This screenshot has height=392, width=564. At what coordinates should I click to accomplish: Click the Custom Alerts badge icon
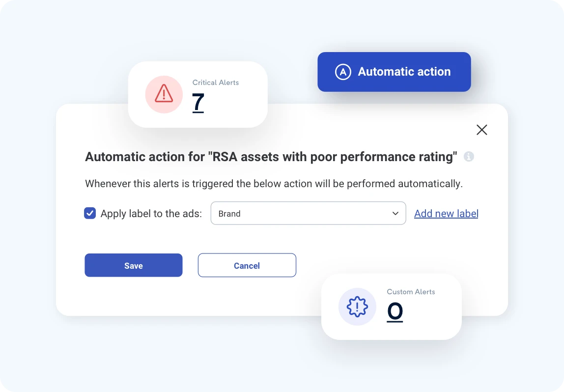pyautogui.click(x=357, y=307)
